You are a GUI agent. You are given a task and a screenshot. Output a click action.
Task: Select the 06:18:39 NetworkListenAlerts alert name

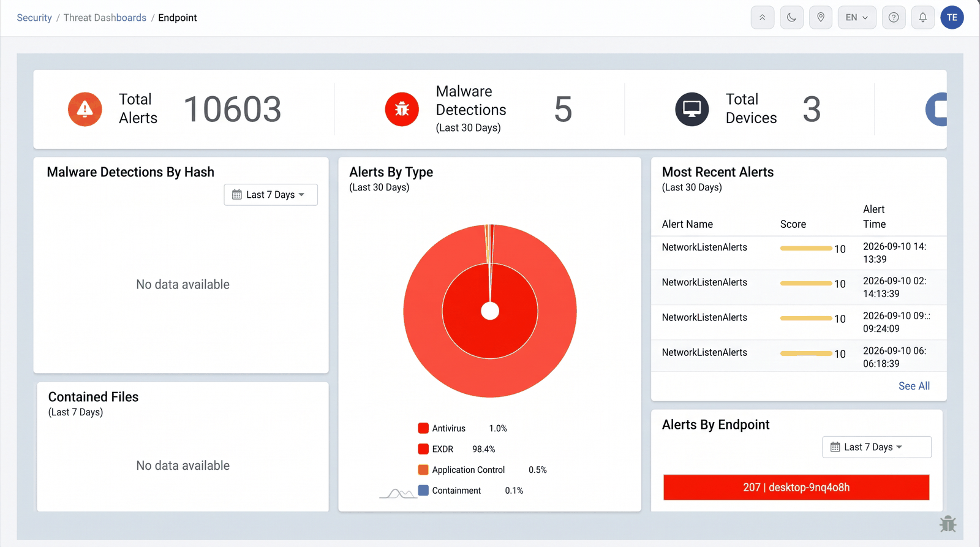coord(704,352)
